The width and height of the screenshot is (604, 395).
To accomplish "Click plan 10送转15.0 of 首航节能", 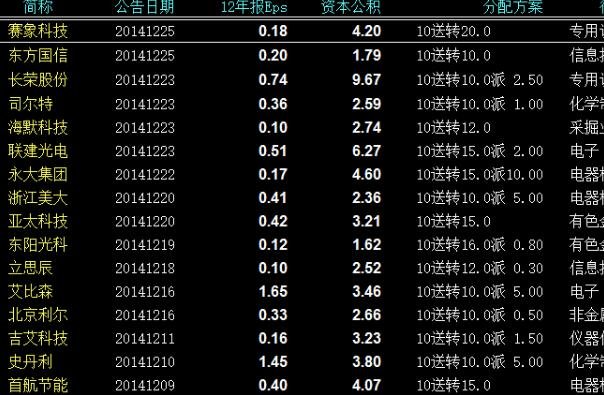I will pyautogui.click(x=454, y=385).
